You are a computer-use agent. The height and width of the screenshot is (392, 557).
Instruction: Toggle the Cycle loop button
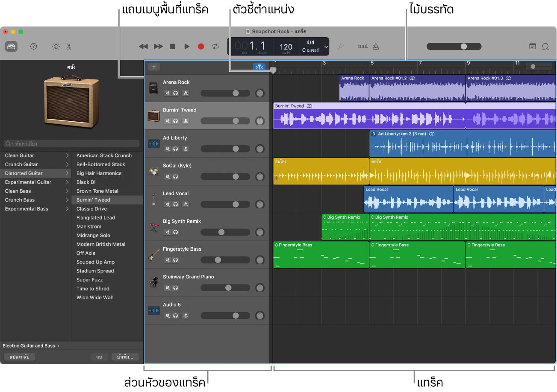tap(215, 47)
